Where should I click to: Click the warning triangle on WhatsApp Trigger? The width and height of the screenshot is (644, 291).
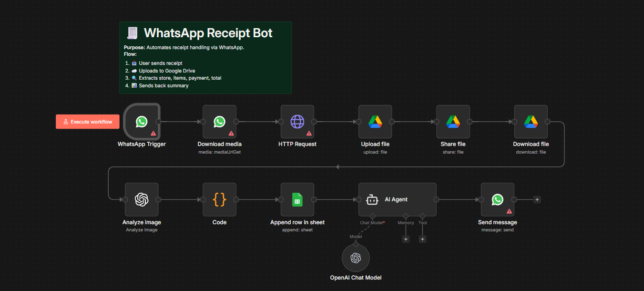point(153,134)
